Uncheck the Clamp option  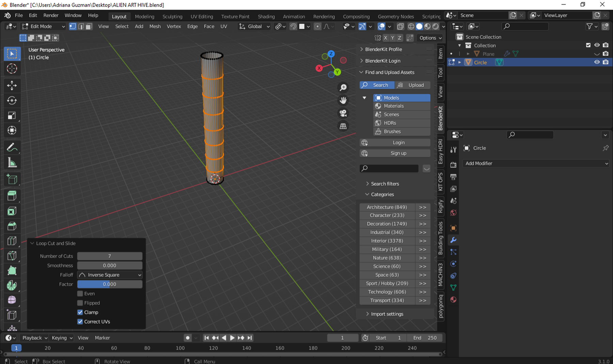(80, 312)
